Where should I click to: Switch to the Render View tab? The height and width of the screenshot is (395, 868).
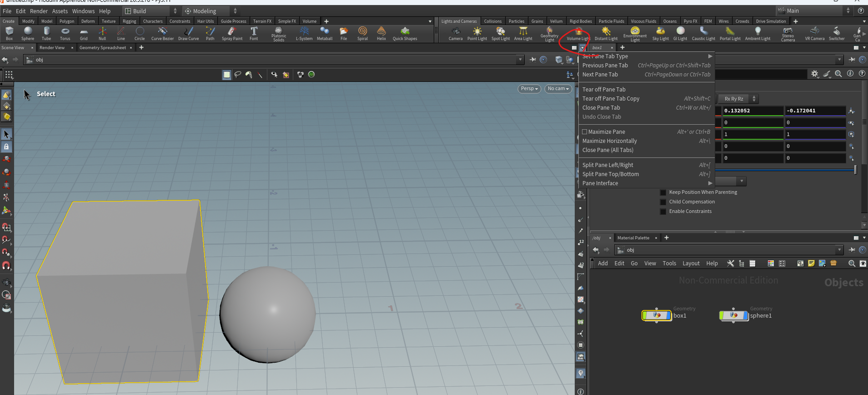click(52, 48)
